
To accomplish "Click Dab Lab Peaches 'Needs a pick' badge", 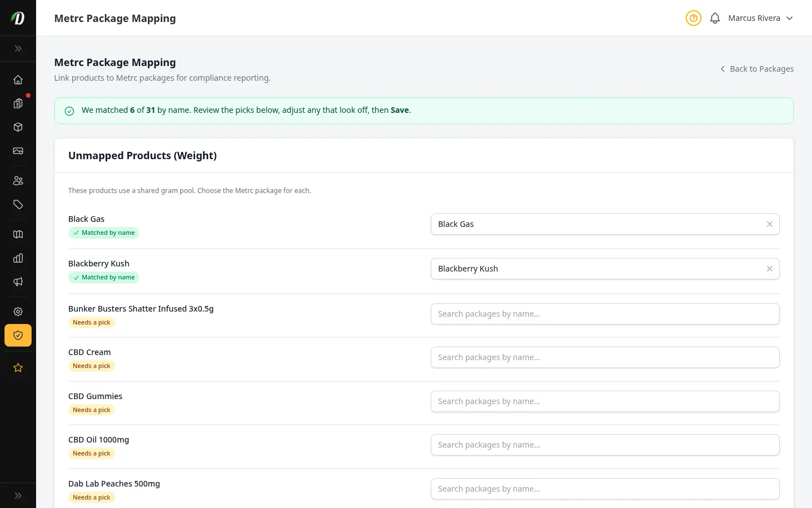I will coord(91,497).
